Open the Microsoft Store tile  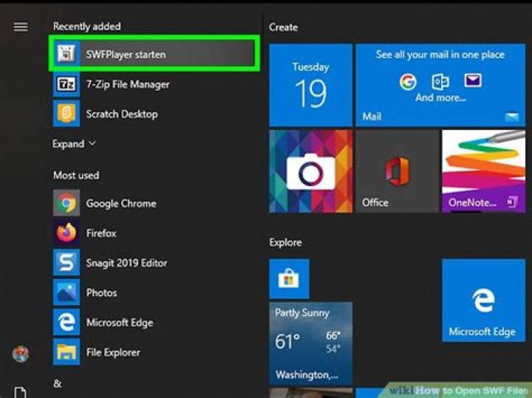click(289, 278)
